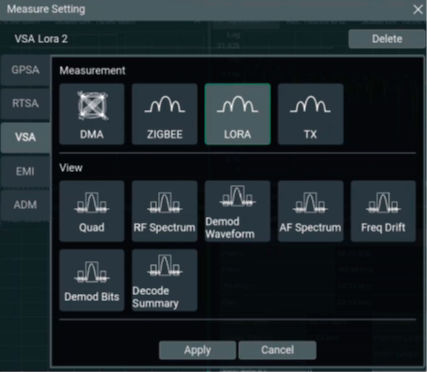Close the Measure Setting dialog
The height and width of the screenshot is (372, 427).
[418, 9]
